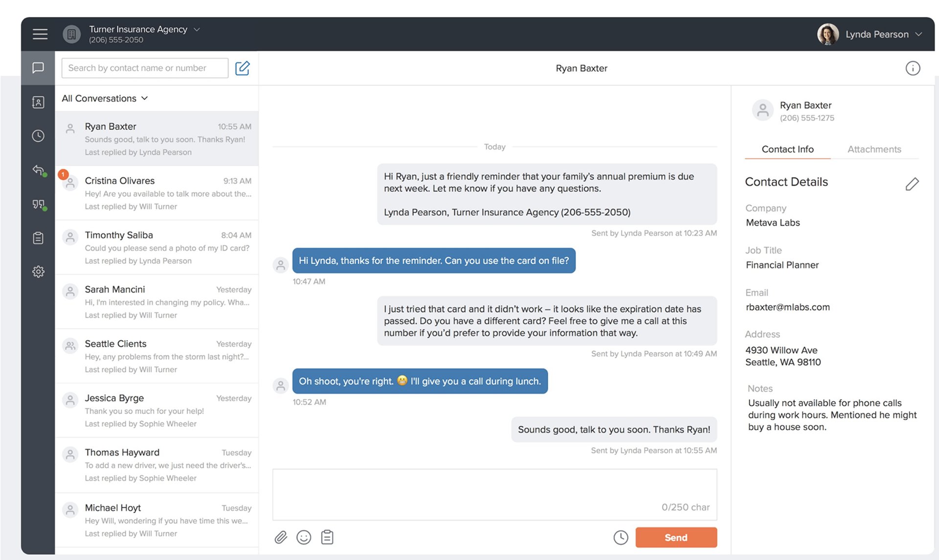The height and width of the screenshot is (560, 939).
Task: Open auto-replies sidebar icon
Action: click(x=38, y=170)
